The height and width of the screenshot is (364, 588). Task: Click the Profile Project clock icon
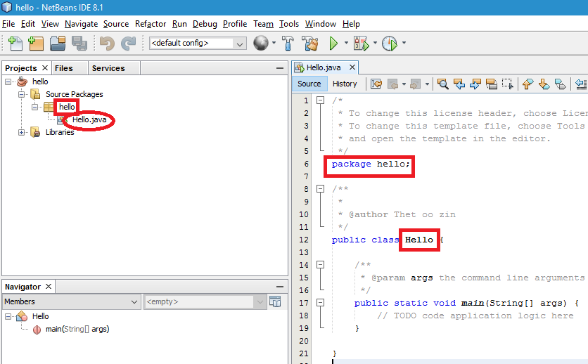(390, 43)
